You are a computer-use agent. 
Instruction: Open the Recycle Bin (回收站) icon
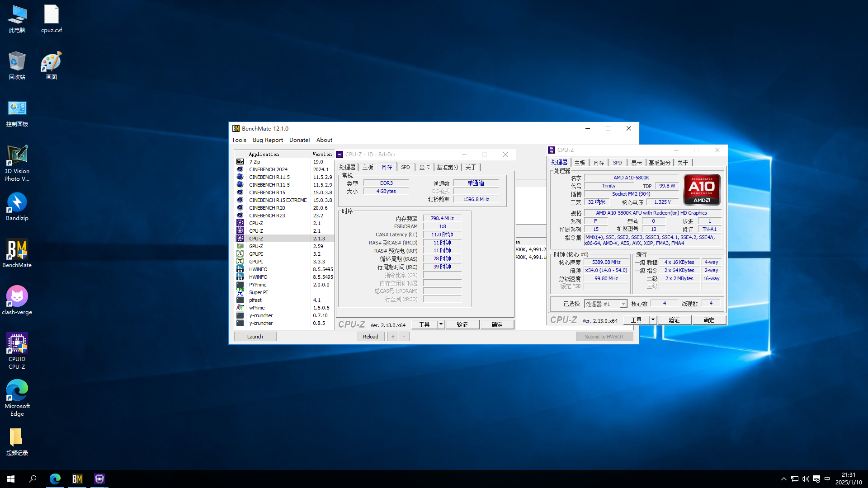pos(17,66)
